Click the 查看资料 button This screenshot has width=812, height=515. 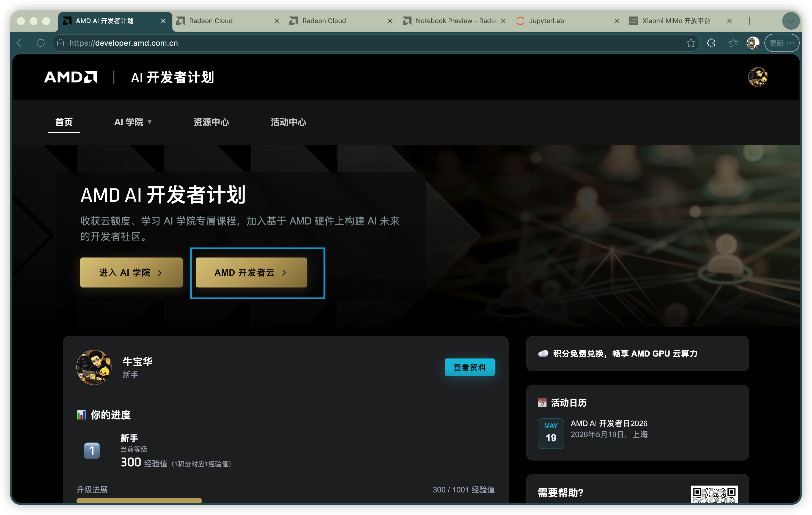tap(469, 367)
